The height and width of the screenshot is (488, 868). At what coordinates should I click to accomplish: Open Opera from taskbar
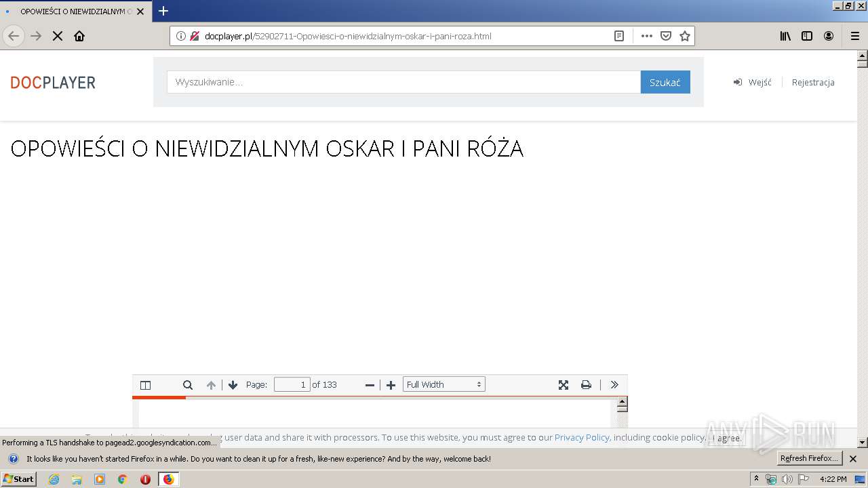(145, 479)
